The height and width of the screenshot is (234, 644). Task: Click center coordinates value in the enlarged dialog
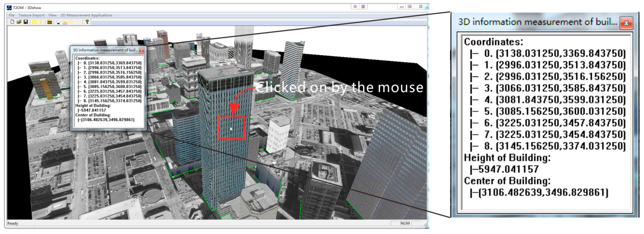click(x=539, y=193)
